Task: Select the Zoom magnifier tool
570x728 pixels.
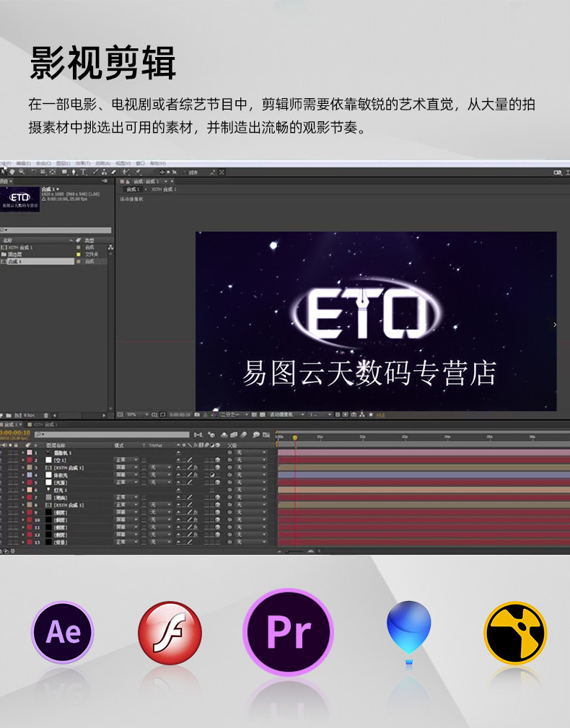Action: pyautogui.click(x=22, y=172)
